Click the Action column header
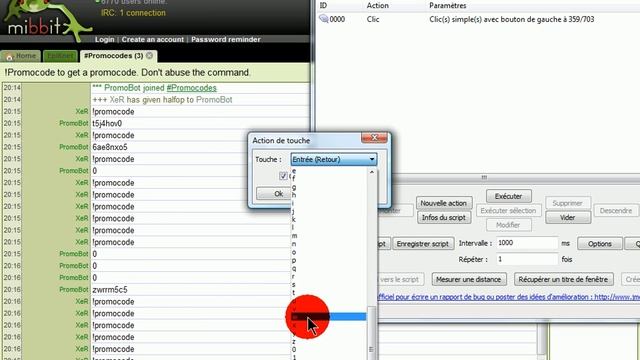 click(378, 5)
